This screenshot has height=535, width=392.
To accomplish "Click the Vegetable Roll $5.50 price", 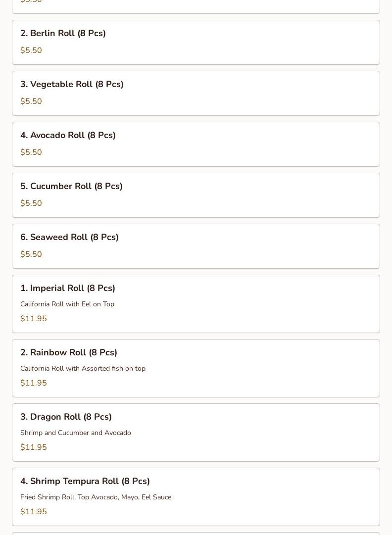I will [x=31, y=101].
